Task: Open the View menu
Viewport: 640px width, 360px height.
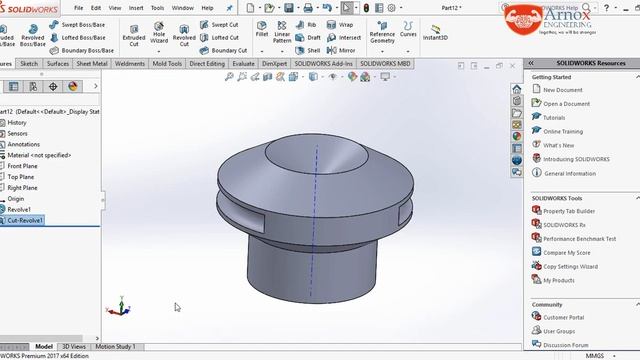Action: pos(115,8)
